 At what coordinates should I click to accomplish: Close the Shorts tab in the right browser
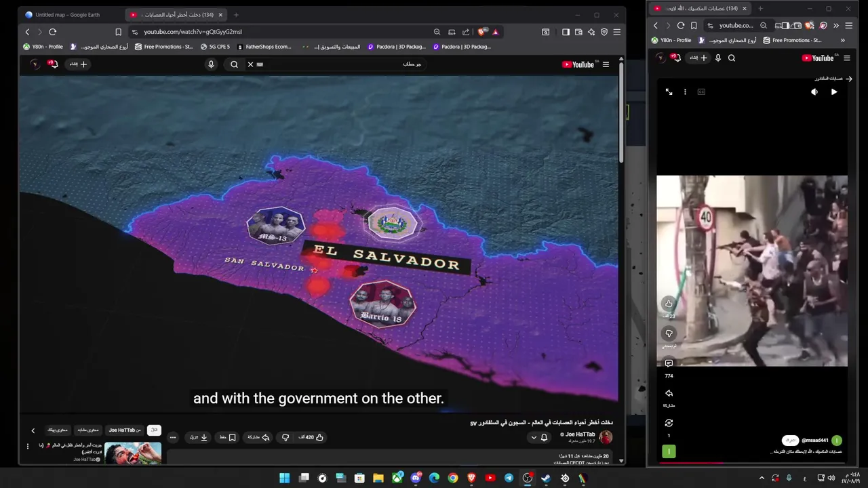click(x=745, y=8)
